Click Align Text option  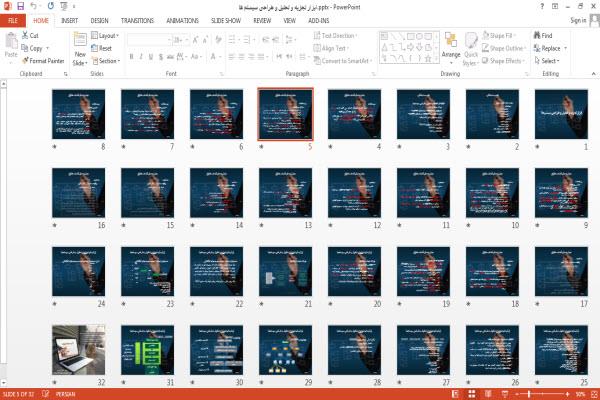pyautogui.click(x=329, y=48)
